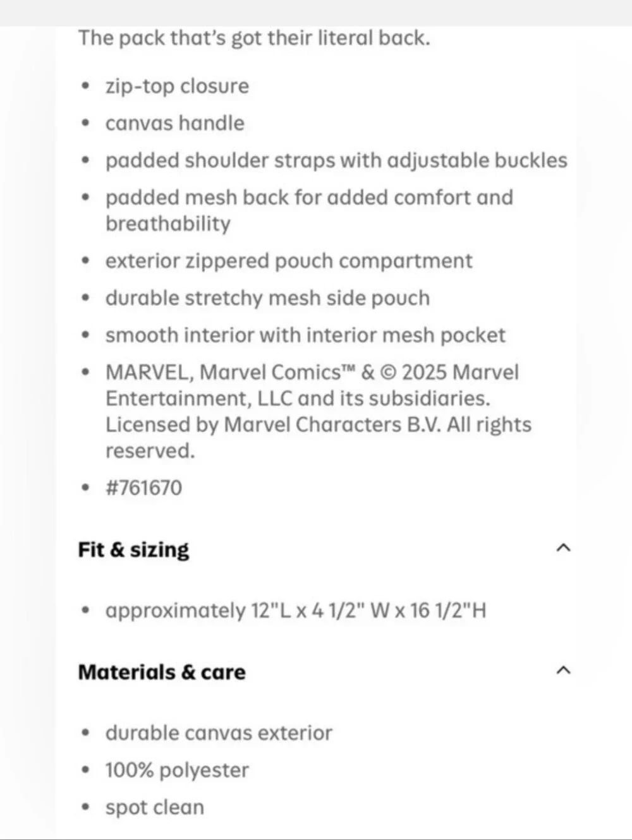
Task: Collapse the Fit & sizing chevron arrow
Action: [563, 548]
